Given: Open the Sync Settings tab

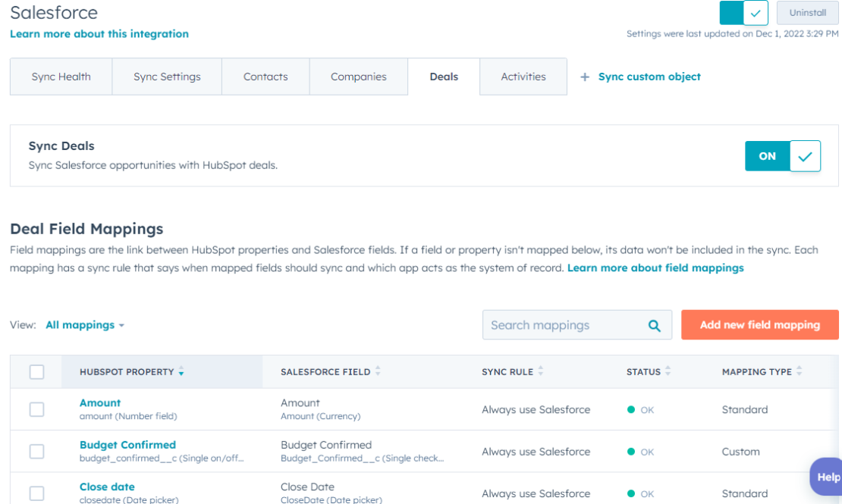Looking at the screenshot, I should pyautogui.click(x=167, y=77).
